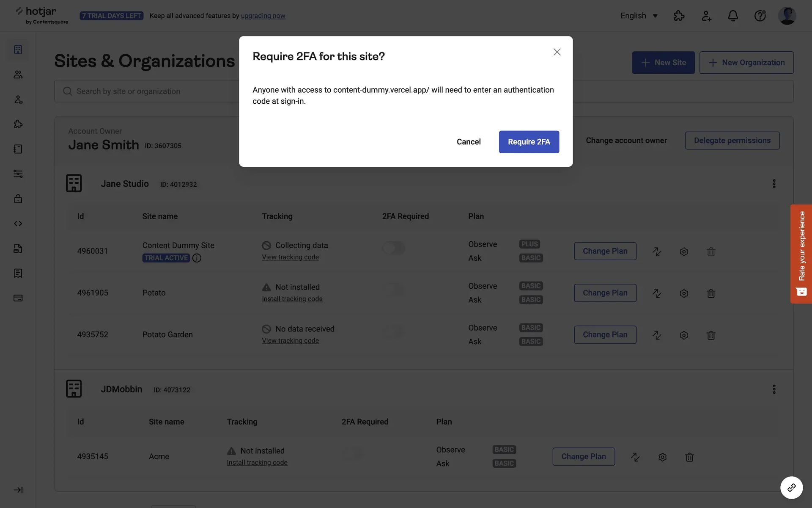Click the Require 2FA confirm button

pyautogui.click(x=529, y=142)
